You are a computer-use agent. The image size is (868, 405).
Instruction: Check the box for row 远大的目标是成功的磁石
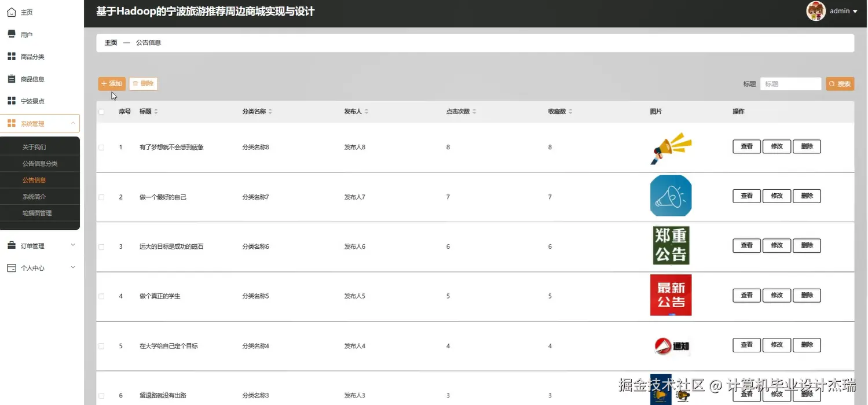[101, 247]
